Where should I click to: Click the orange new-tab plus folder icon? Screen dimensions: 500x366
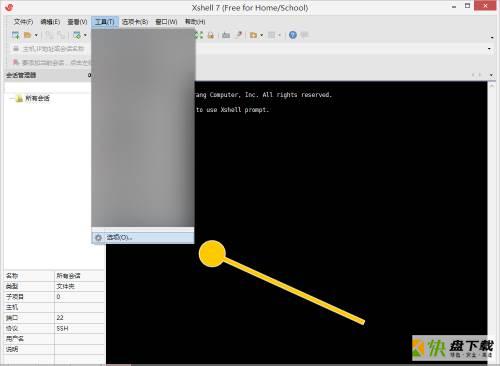click(x=253, y=35)
